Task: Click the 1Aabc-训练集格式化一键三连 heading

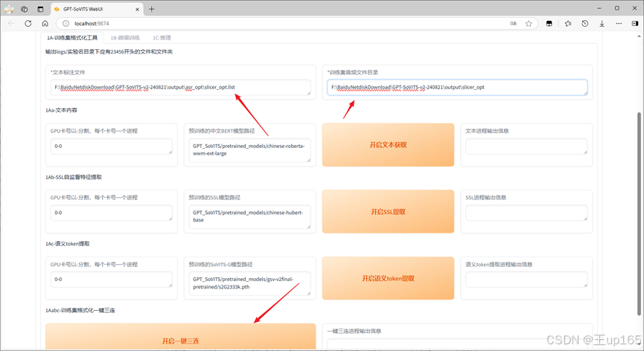Action: click(x=80, y=310)
